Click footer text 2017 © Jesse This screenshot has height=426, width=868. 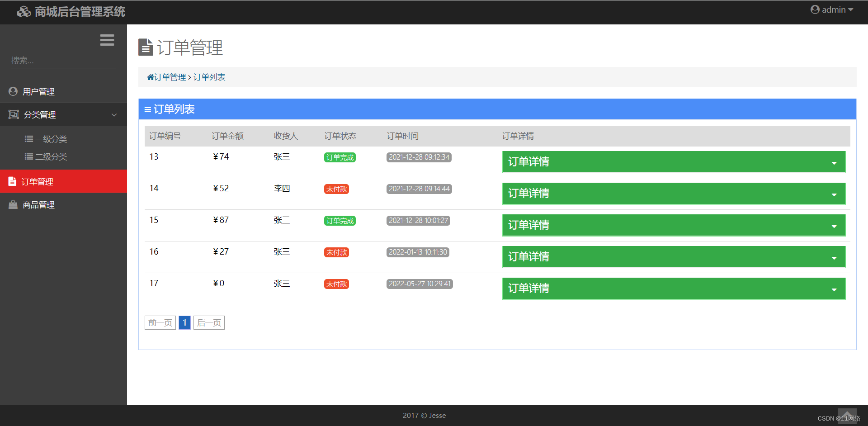(x=424, y=416)
